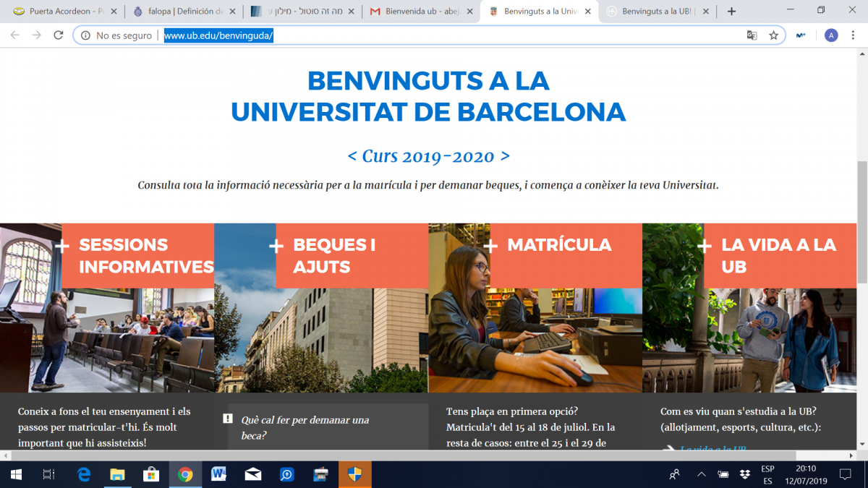
Task: Open the Sessions Informatives heading
Action: (146, 256)
